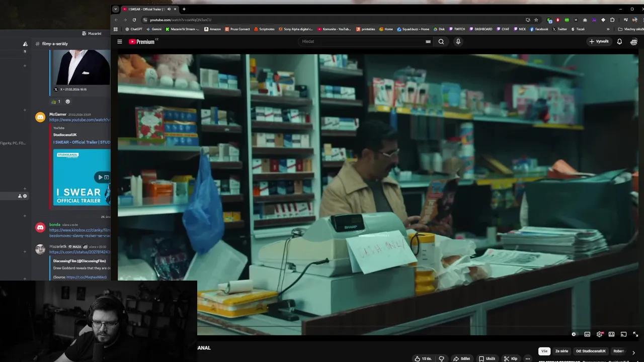Bookmark this page with star icon
The image size is (644, 362).
pyautogui.click(x=536, y=20)
